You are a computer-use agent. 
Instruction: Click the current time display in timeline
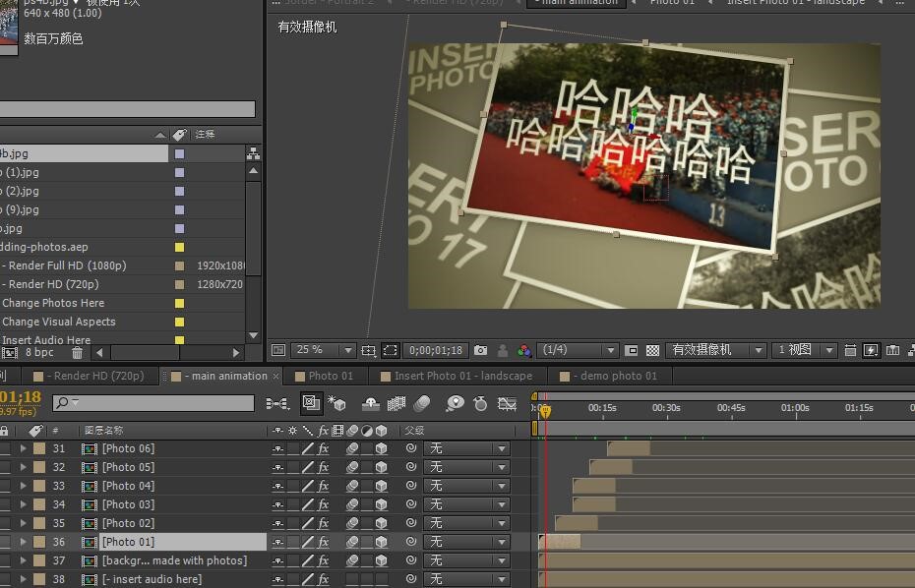pos(21,397)
